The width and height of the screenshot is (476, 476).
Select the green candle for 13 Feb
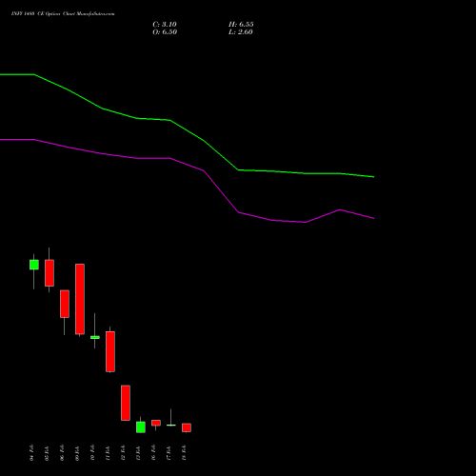[x=141, y=427]
